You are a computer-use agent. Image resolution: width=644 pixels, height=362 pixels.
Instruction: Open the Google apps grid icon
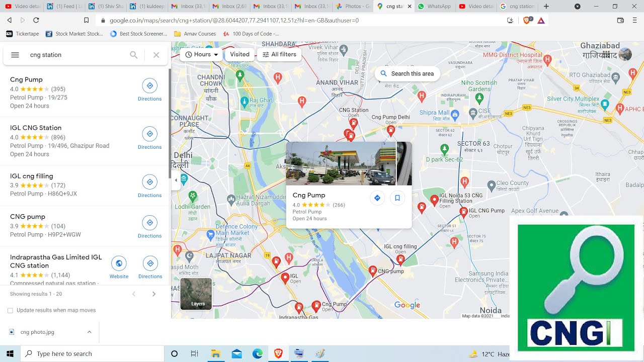(606, 54)
